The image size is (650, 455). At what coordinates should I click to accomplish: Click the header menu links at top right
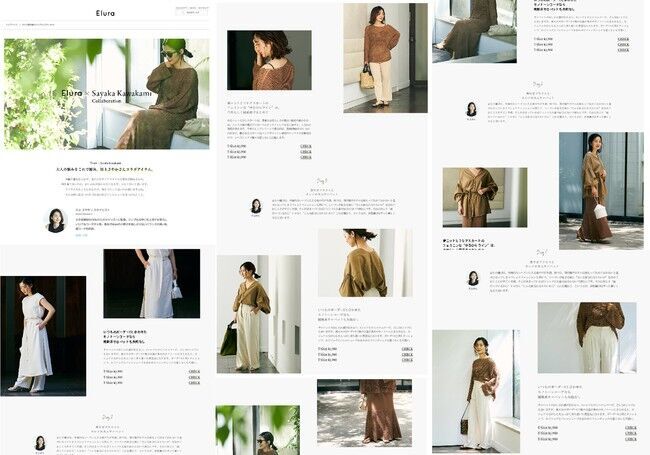192,10
